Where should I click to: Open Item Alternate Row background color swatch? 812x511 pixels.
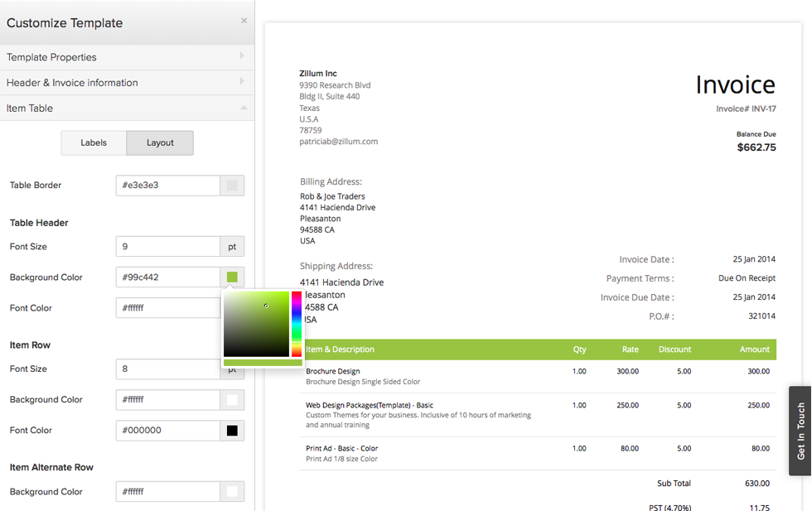(x=232, y=492)
